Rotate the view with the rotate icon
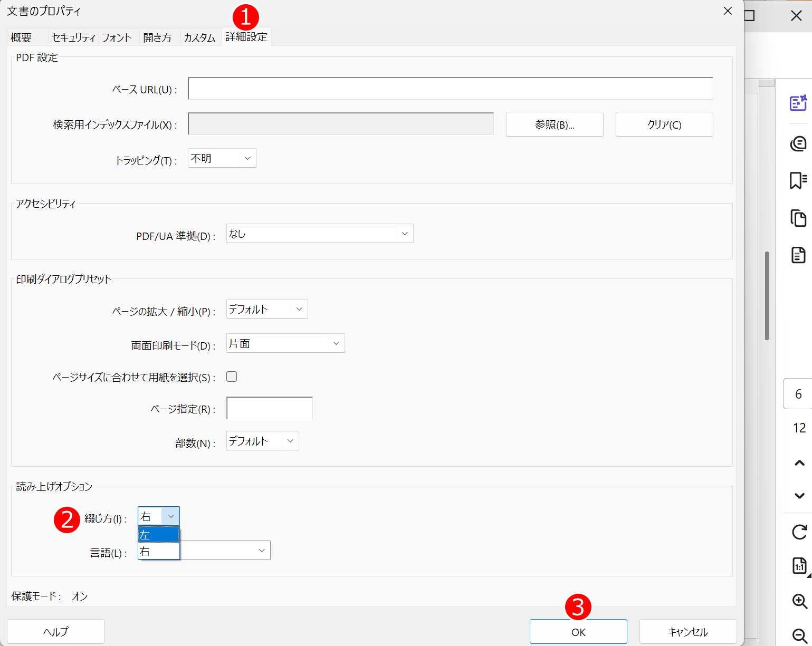Viewport: 812px width, 646px height. point(799,532)
